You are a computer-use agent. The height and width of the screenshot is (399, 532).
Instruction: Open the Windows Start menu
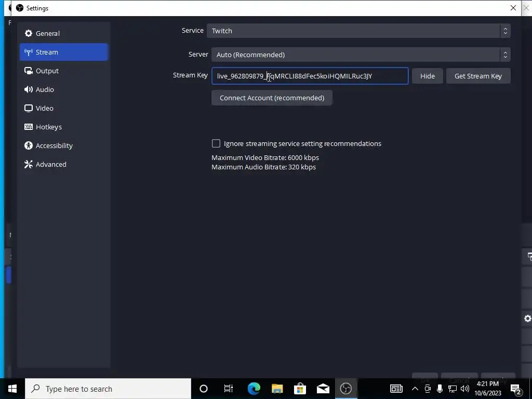[12, 389]
